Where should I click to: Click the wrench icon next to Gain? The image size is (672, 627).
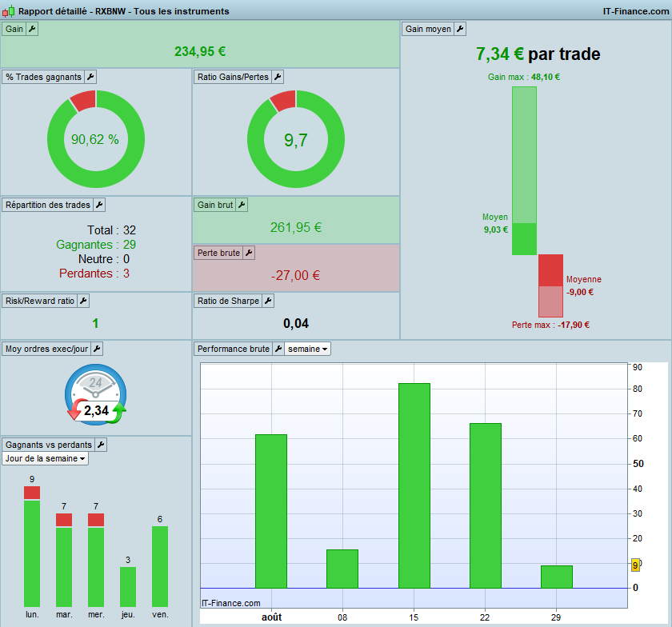point(32,29)
